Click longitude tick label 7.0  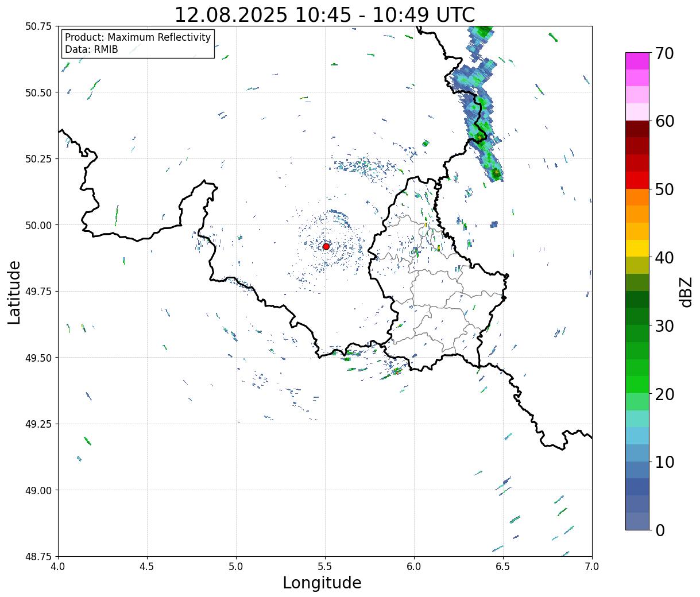pos(592,567)
